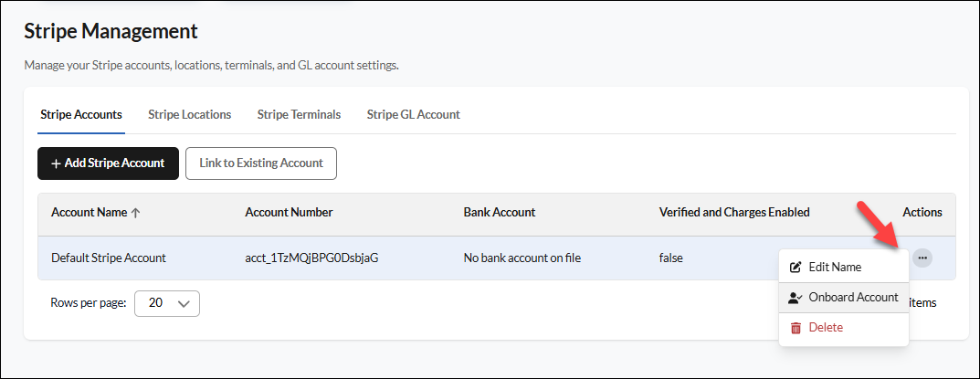The image size is (980, 379).
Task: Click Verified and Charges Enabled header
Action: [734, 213]
